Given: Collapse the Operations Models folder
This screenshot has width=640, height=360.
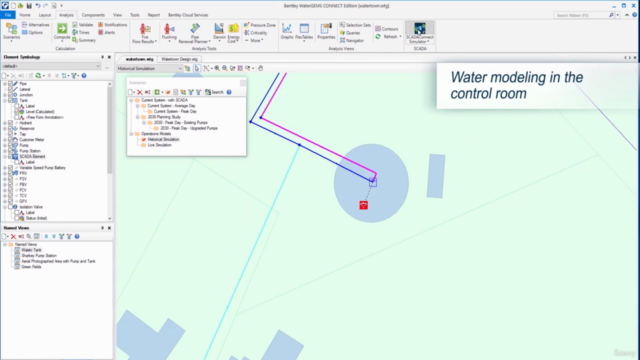Looking at the screenshot, I should click(131, 134).
